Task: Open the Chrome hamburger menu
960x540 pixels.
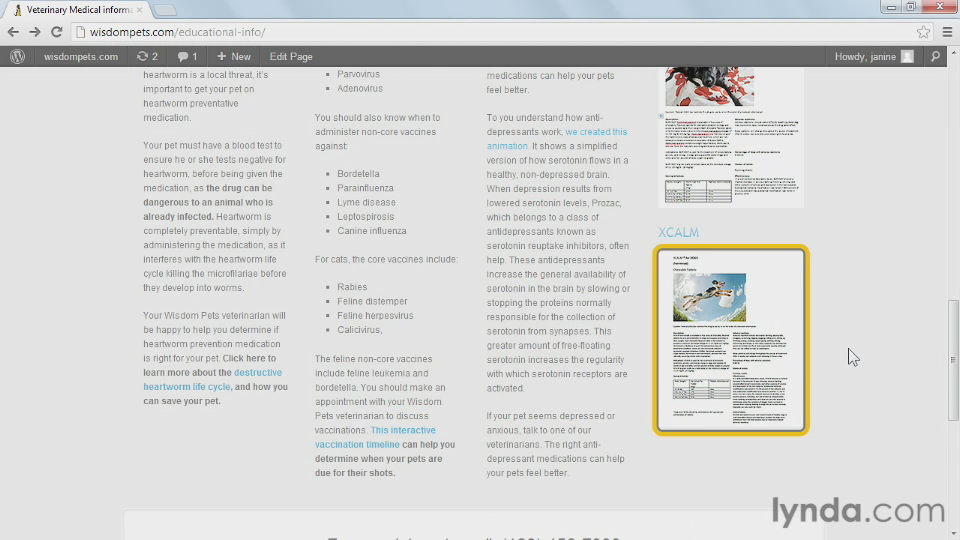Action: (946, 32)
